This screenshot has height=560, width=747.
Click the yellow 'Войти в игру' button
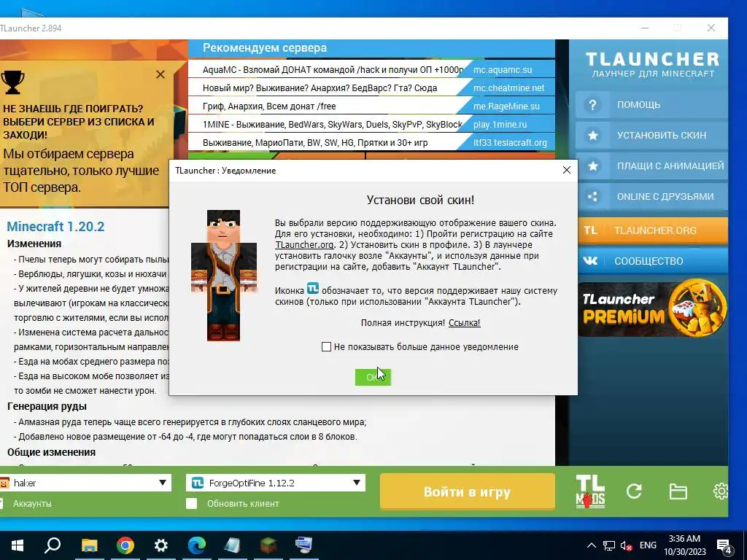468,491
